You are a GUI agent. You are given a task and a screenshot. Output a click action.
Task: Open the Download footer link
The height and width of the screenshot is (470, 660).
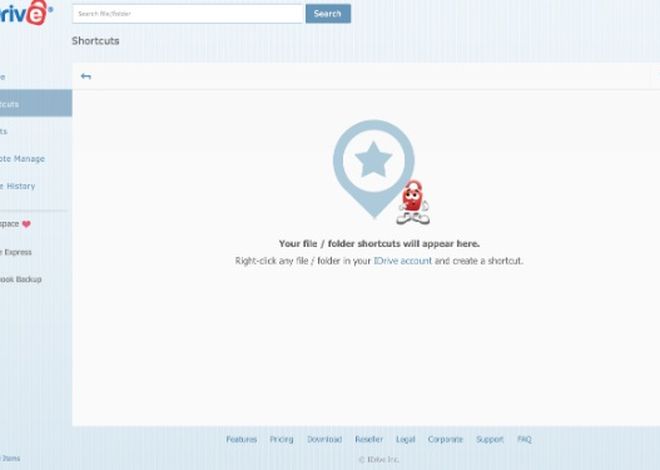[325, 439]
